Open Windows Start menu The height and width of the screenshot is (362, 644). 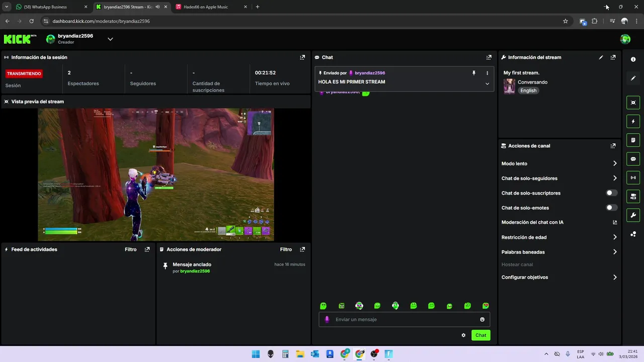256,354
